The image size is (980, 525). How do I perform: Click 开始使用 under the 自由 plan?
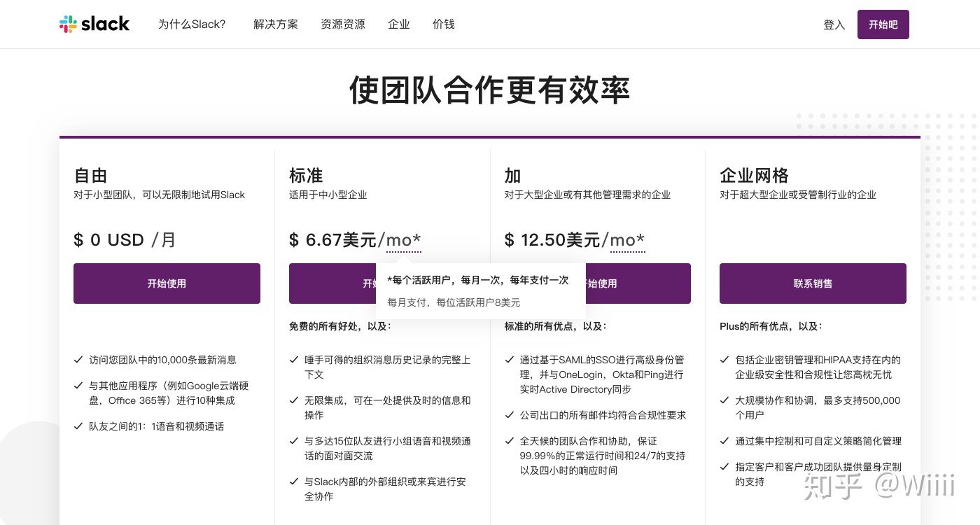click(x=167, y=283)
